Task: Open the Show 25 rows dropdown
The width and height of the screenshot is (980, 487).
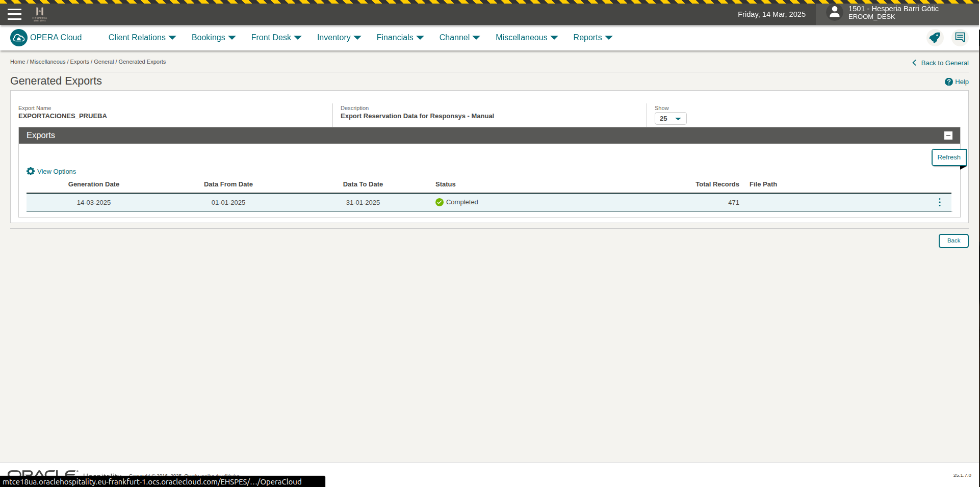Action: pyautogui.click(x=670, y=119)
